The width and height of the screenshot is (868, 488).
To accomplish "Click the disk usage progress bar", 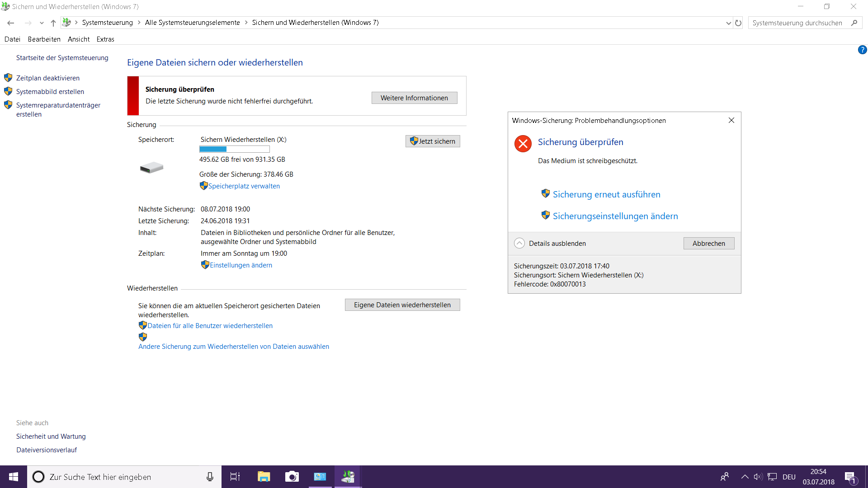I will pos(234,149).
